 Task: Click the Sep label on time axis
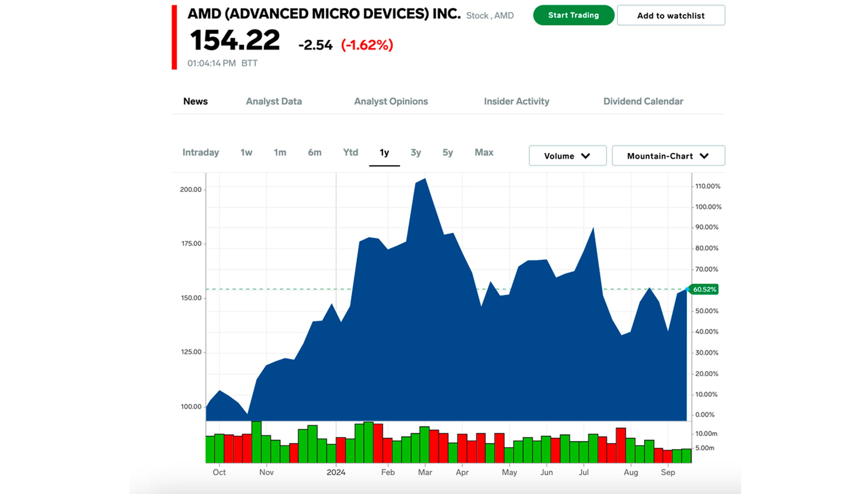click(x=668, y=472)
